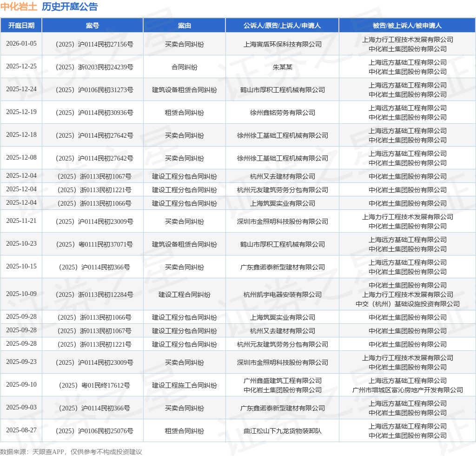Click 上海筑翌实业有限公司 in the 2025-09-28 row
This screenshot has height=456, width=476.
(282, 317)
